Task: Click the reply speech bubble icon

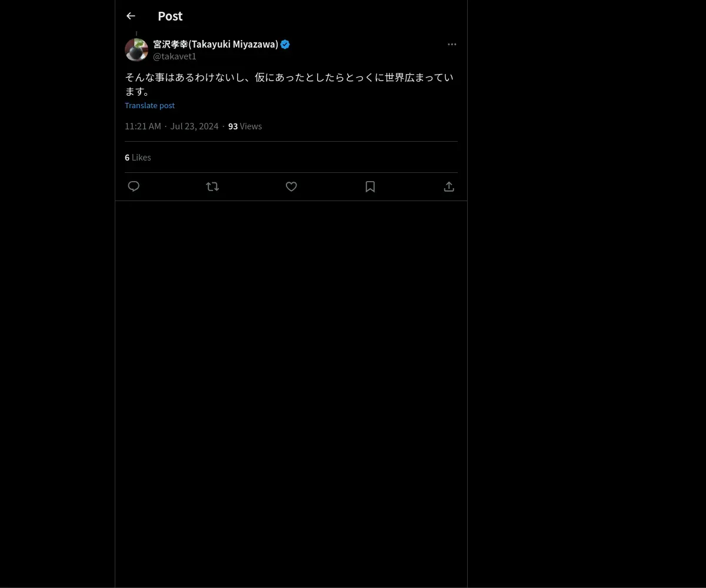Action: click(134, 186)
